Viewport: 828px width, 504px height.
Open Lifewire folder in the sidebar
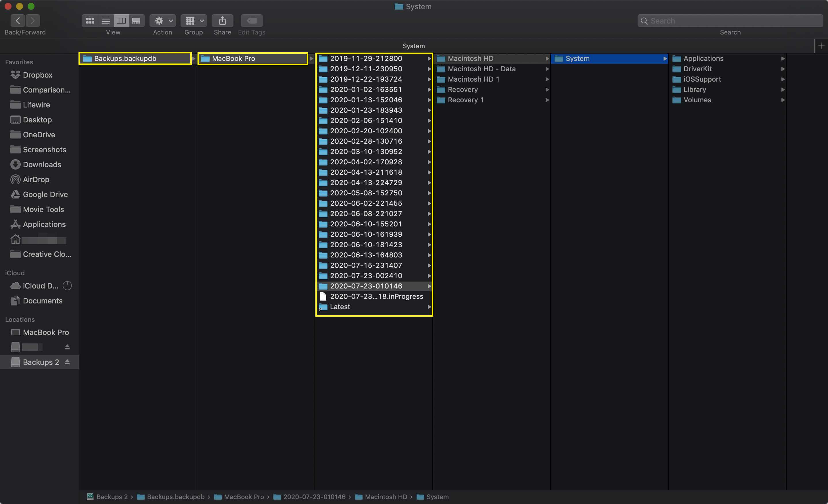[39, 105]
